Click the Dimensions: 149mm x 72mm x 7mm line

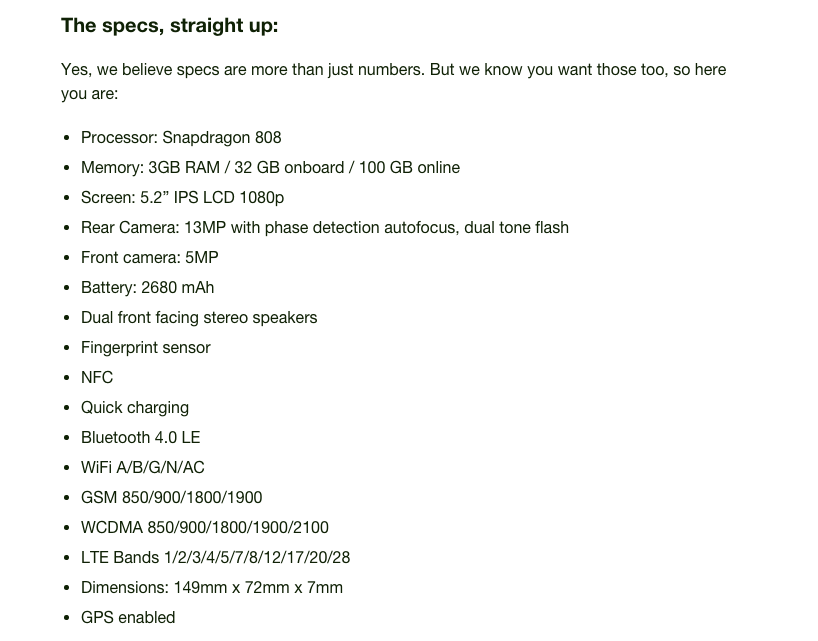pos(211,588)
